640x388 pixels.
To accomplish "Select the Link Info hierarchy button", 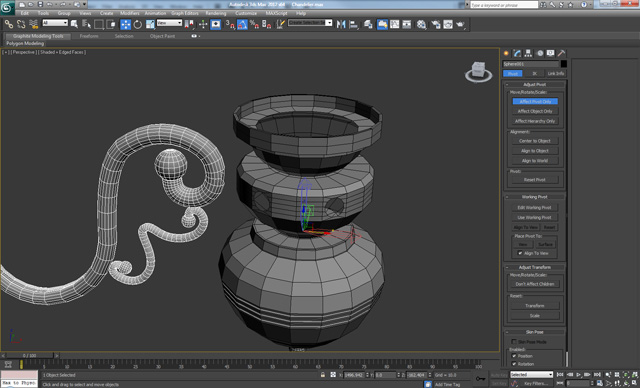I will coord(556,73).
